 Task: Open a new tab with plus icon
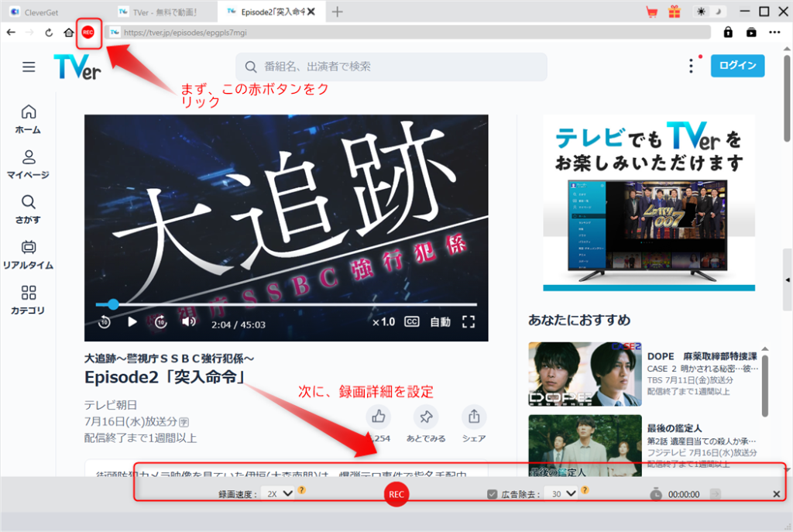pyautogui.click(x=338, y=12)
